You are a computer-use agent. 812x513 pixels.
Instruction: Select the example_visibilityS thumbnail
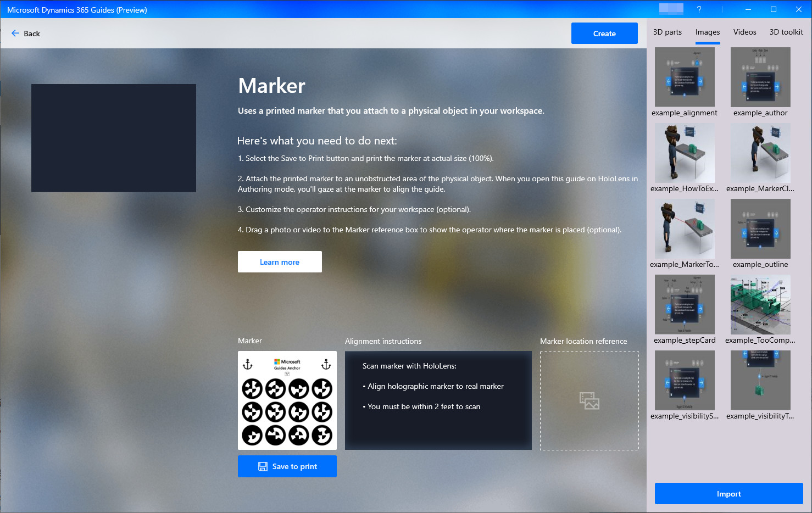pyautogui.click(x=685, y=380)
